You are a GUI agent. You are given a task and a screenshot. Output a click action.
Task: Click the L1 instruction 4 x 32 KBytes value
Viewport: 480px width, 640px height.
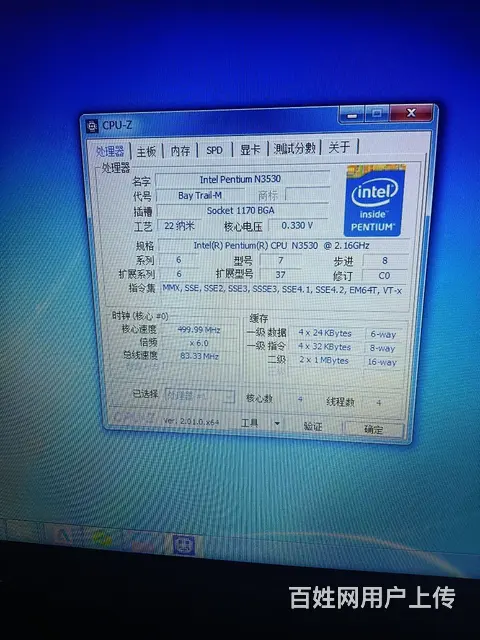click(325, 347)
